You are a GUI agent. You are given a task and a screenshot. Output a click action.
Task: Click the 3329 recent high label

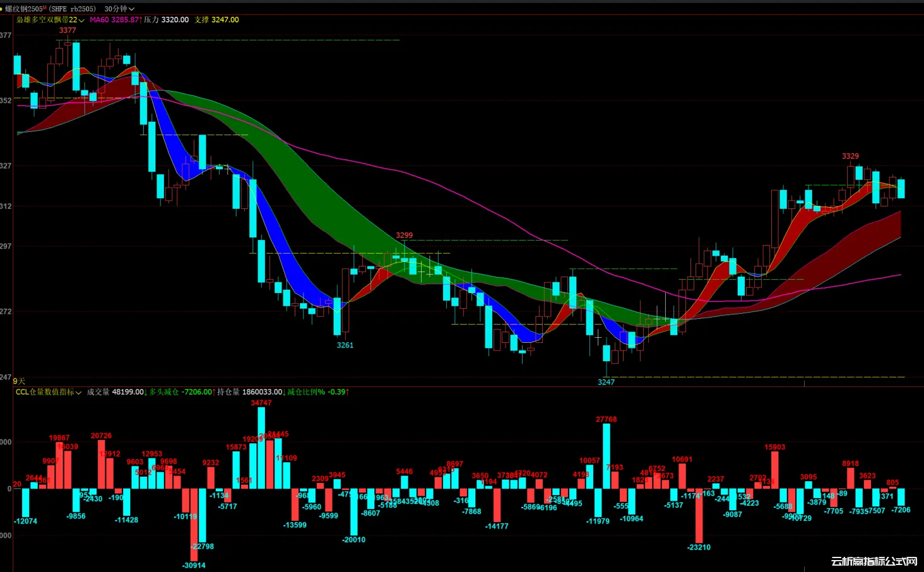coord(850,156)
